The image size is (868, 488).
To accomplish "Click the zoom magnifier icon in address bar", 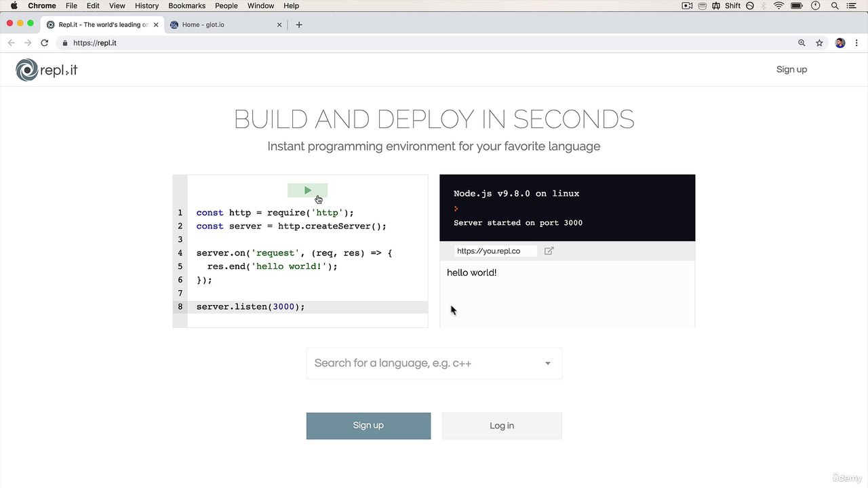I will (802, 43).
